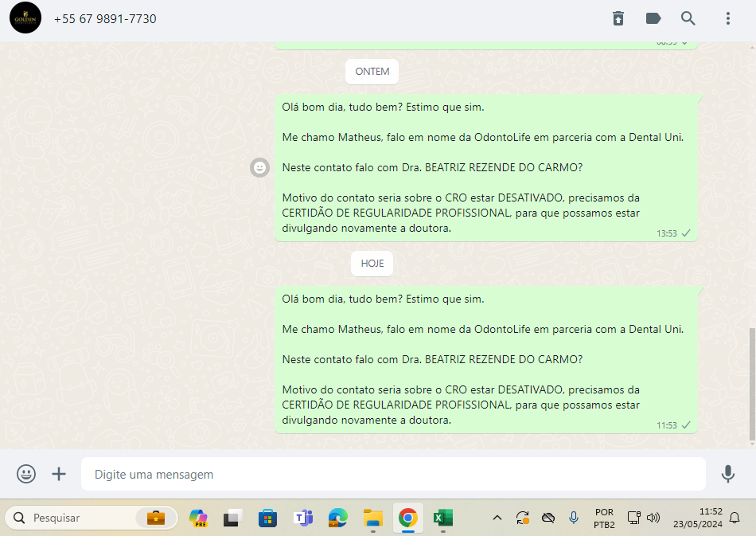The width and height of the screenshot is (756, 536).
Task: Search within the conversation using magnifier icon
Action: (x=688, y=18)
